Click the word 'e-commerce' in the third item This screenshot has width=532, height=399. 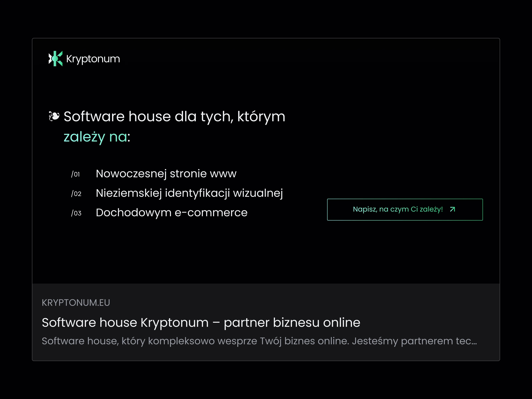point(211,212)
